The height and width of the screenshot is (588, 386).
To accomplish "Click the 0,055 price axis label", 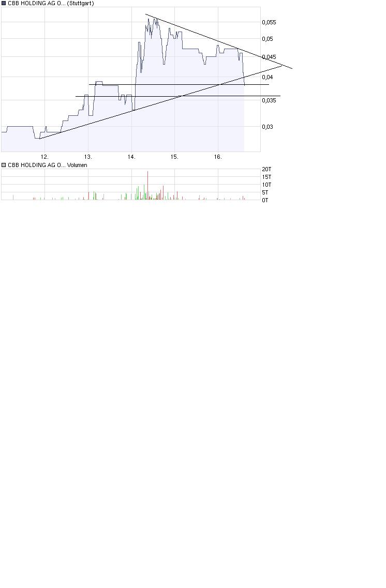I will tap(269, 22).
